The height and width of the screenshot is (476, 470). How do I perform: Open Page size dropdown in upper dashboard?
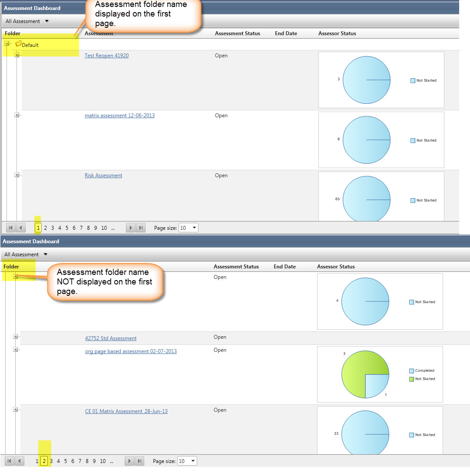(189, 228)
